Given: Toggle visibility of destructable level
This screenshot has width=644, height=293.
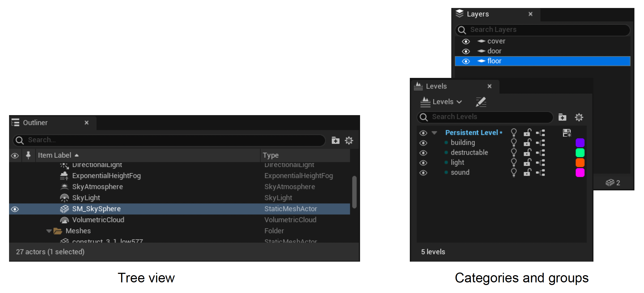Looking at the screenshot, I should [423, 153].
